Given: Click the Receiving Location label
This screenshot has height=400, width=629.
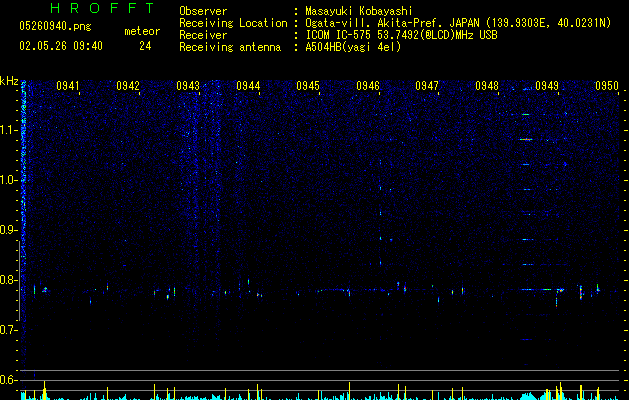Looking at the screenshot, I should 233,23.
